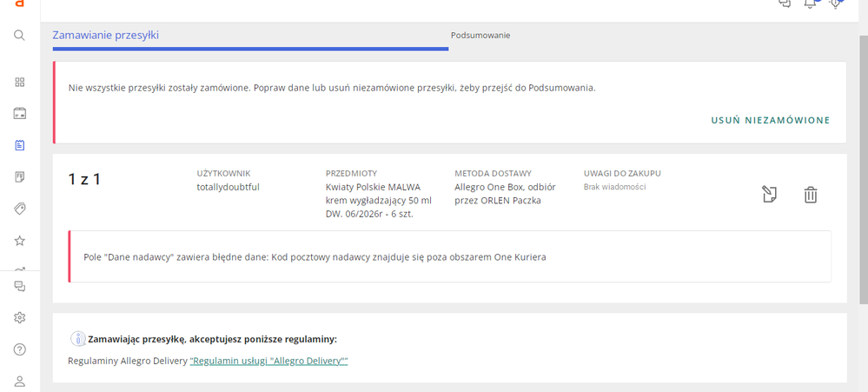868x392 pixels.
Task: Open the user account profile icon
Action: 20,381
